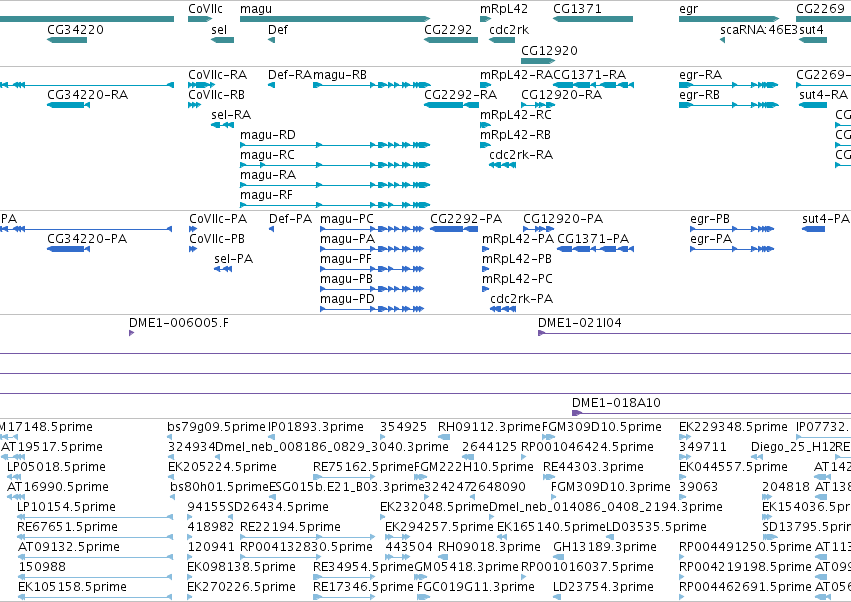Image resolution: width=851 pixels, height=602 pixels.
Task: Click the CG12920-RA transcript label
Action: (x=561, y=94)
